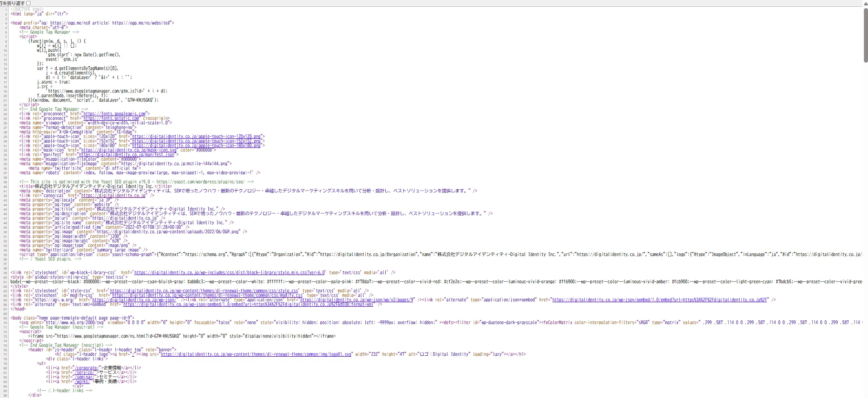Open the fonts.gstatic.com preconnect link

[x=111, y=118]
